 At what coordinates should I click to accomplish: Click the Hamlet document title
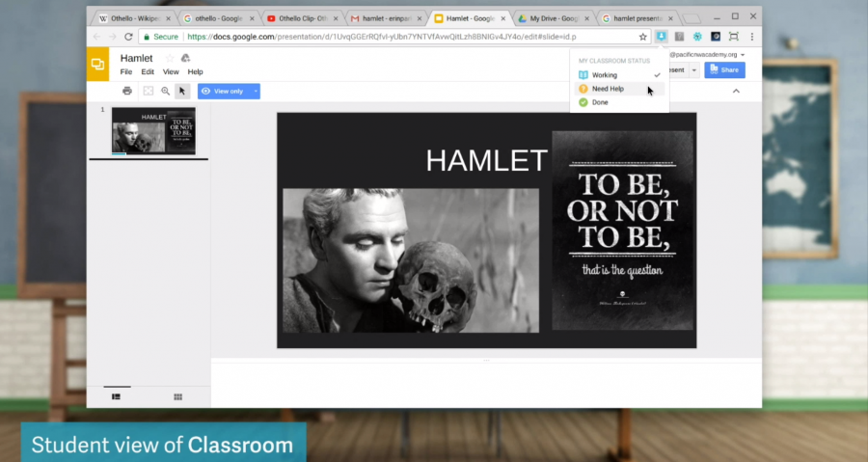136,58
